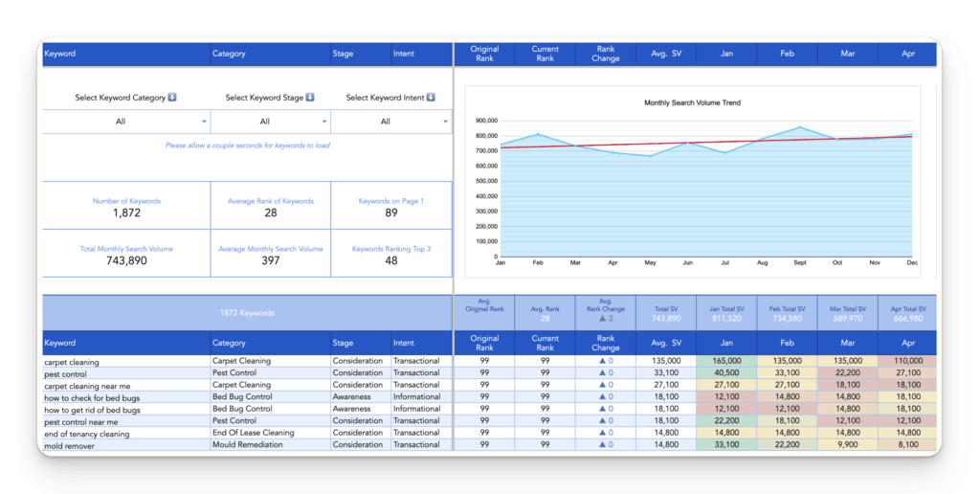Viewport: 980px width, 494px height.
Task: Click the rank change triangle in mold remover row
Action: tap(600, 444)
